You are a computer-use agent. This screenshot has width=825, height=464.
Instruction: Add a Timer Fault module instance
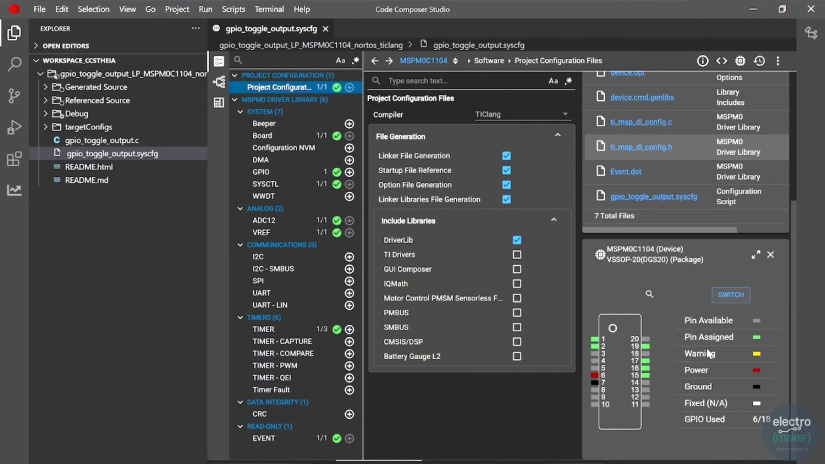tap(349, 390)
